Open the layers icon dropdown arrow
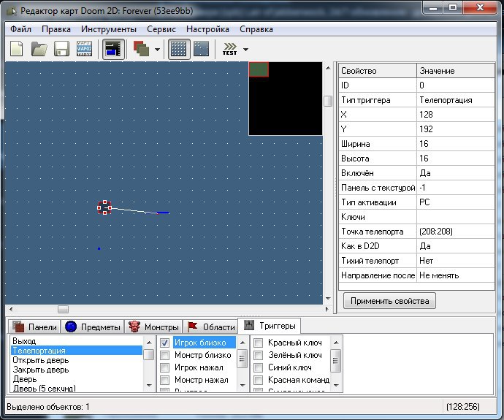Image resolution: width=504 pixels, height=420 pixels. point(157,50)
